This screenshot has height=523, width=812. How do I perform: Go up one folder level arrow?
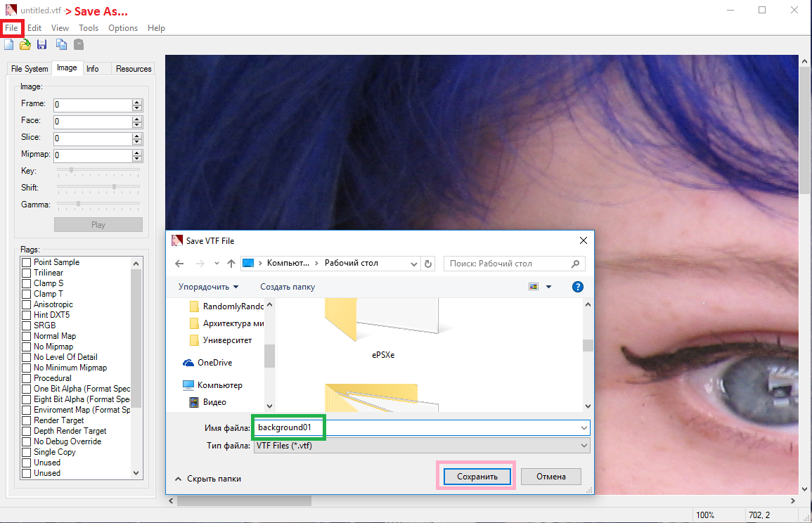(x=231, y=264)
